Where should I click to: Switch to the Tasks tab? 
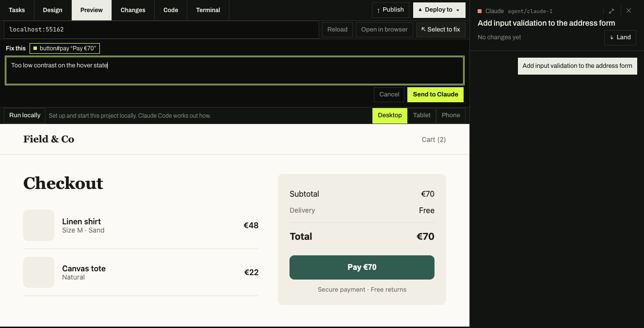pyautogui.click(x=17, y=10)
